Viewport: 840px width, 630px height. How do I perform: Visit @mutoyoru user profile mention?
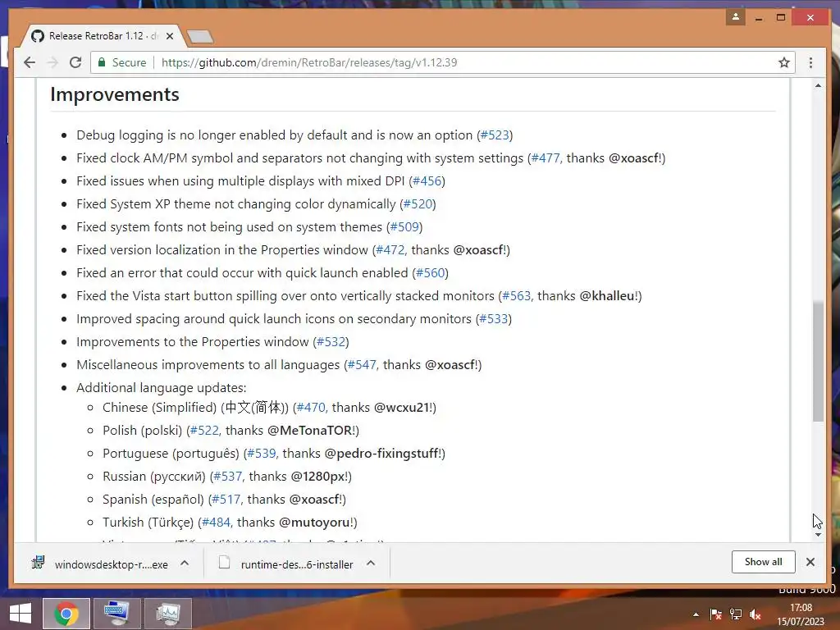314,523
